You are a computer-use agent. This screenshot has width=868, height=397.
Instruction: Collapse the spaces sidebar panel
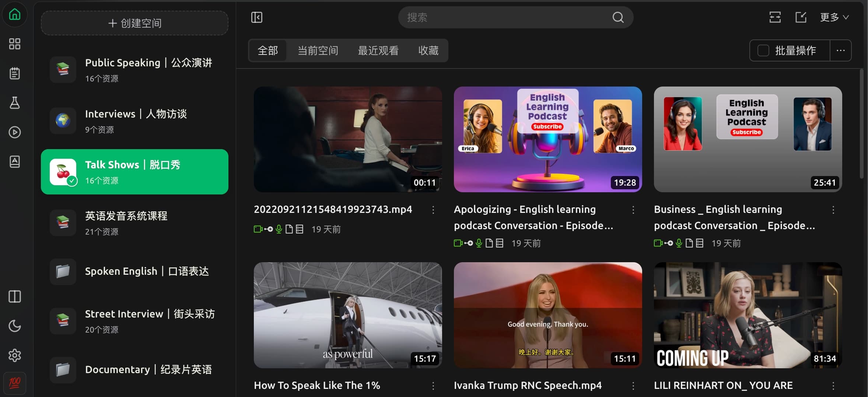[x=257, y=17]
